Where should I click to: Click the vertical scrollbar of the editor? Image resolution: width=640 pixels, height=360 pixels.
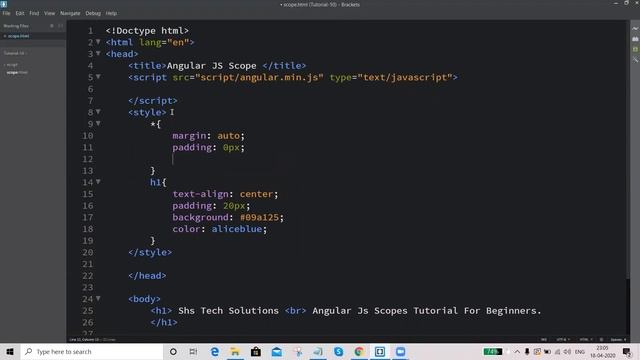click(x=628, y=149)
